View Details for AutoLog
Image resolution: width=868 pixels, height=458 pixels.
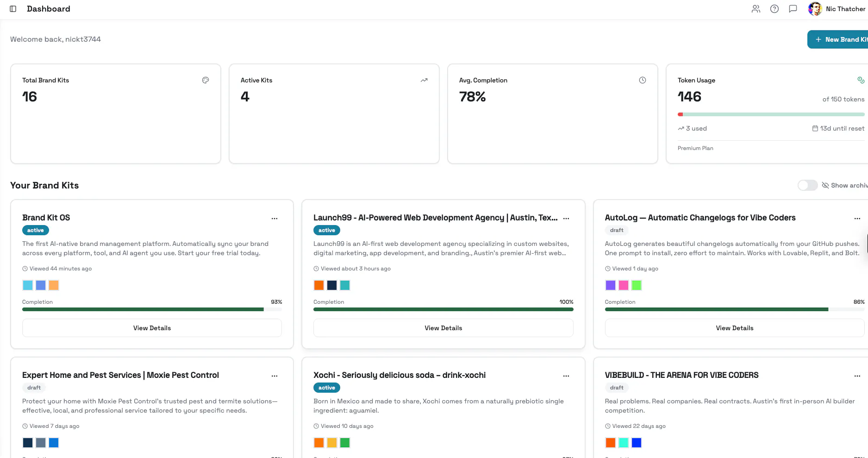coord(735,328)
